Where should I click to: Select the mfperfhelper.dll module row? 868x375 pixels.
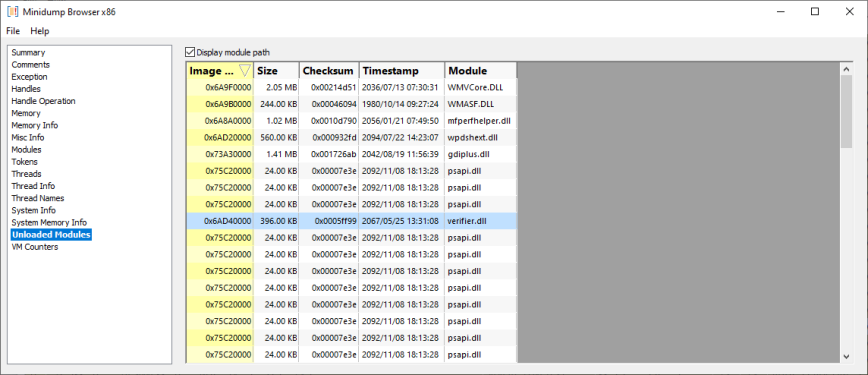tap(352, 121)
